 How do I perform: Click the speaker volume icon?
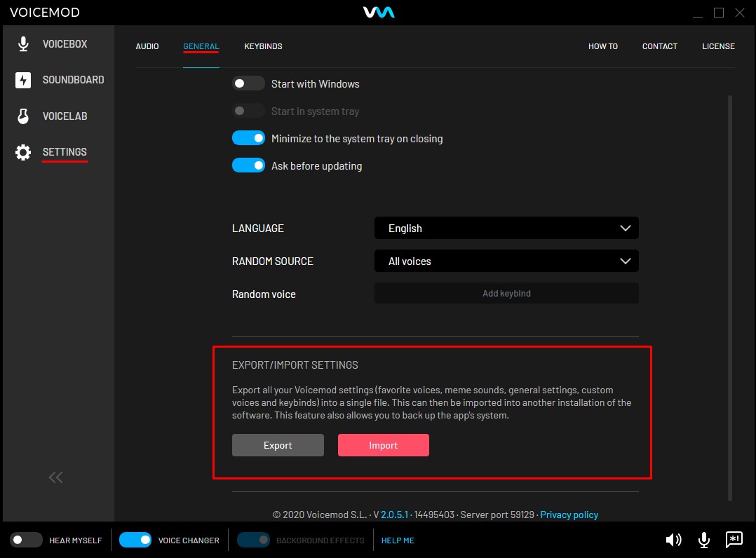(x=673, y=540)
